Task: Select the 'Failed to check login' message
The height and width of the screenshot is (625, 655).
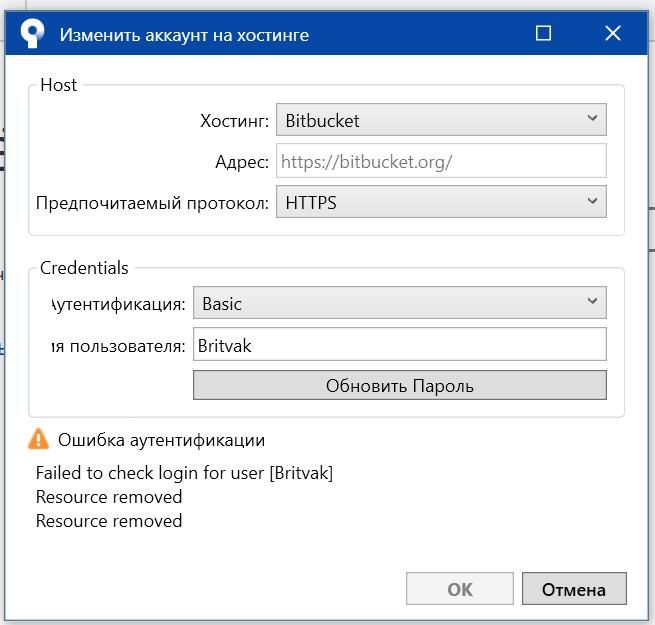Action: tap(184, 473)
